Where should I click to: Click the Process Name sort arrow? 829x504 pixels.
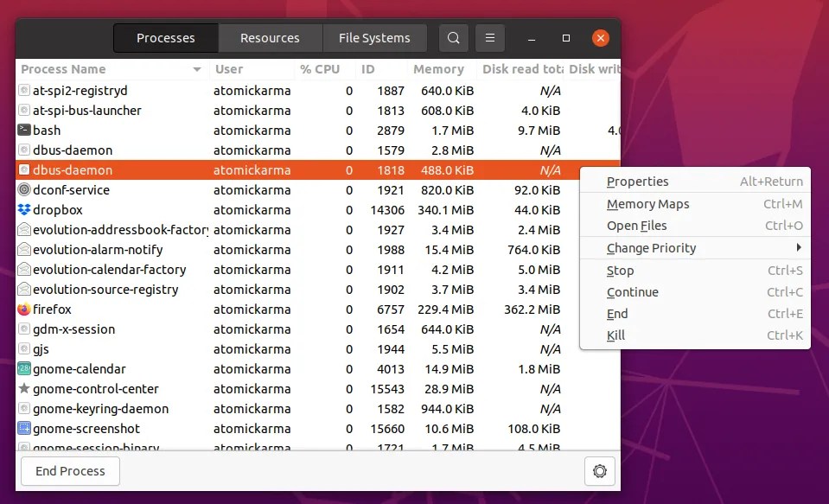point(197,69)
